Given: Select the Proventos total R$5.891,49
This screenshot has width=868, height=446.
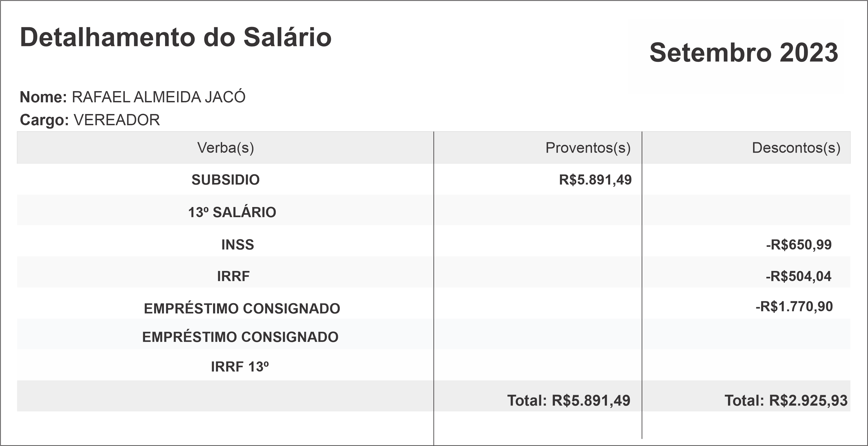Looking at the screenshot, I should [x=569, y=400].
